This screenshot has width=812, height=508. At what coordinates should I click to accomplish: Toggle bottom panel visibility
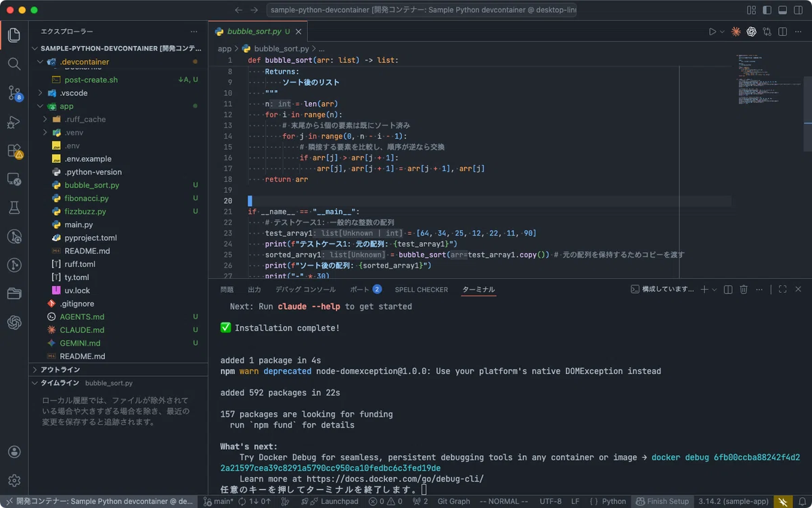[782, 10]
